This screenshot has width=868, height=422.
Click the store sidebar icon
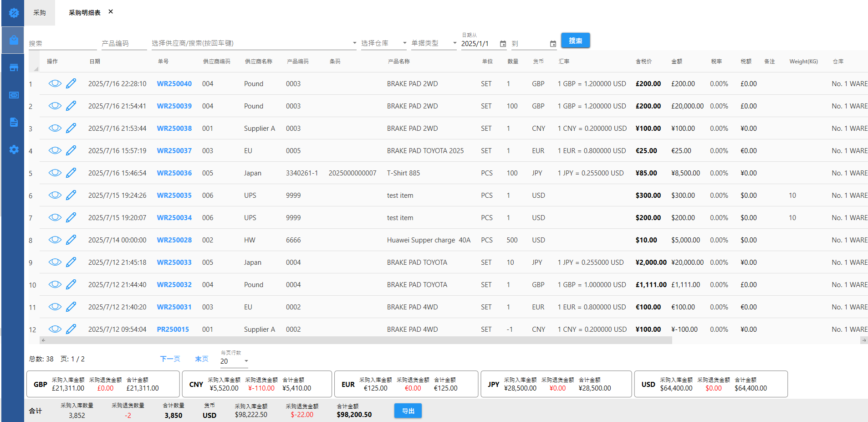pyautogui.click(x=14, y=67)
